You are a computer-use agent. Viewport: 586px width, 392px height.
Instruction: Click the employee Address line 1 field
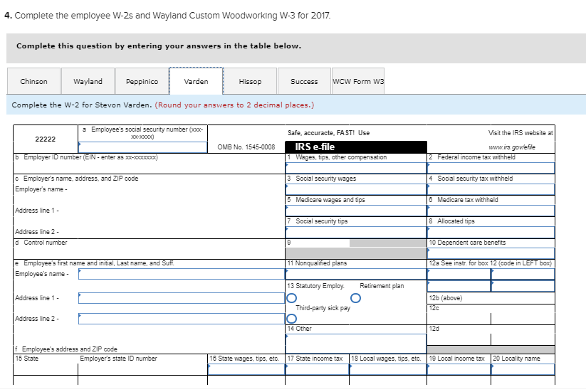click(182, 298)
